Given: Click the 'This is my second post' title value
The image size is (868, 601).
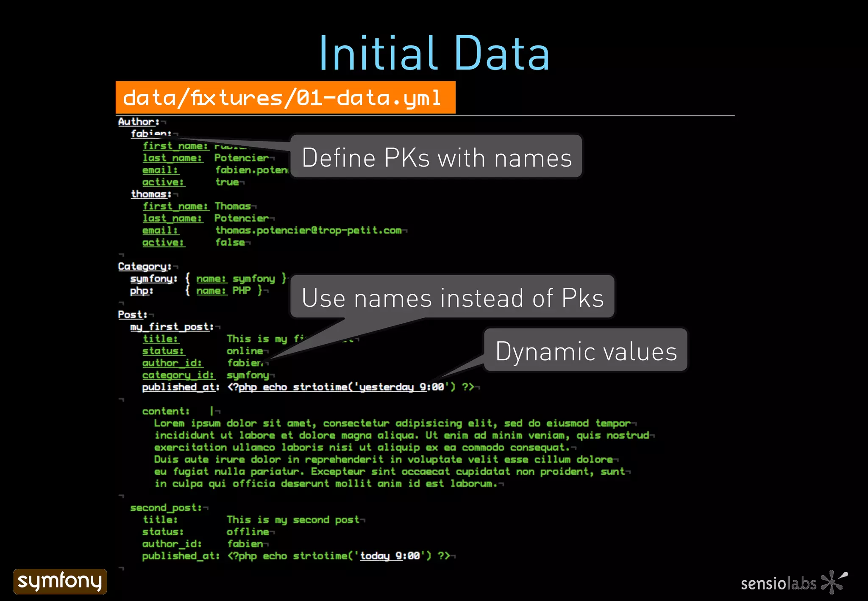Looking at the screenshot, I should click(x=293, y=520).
